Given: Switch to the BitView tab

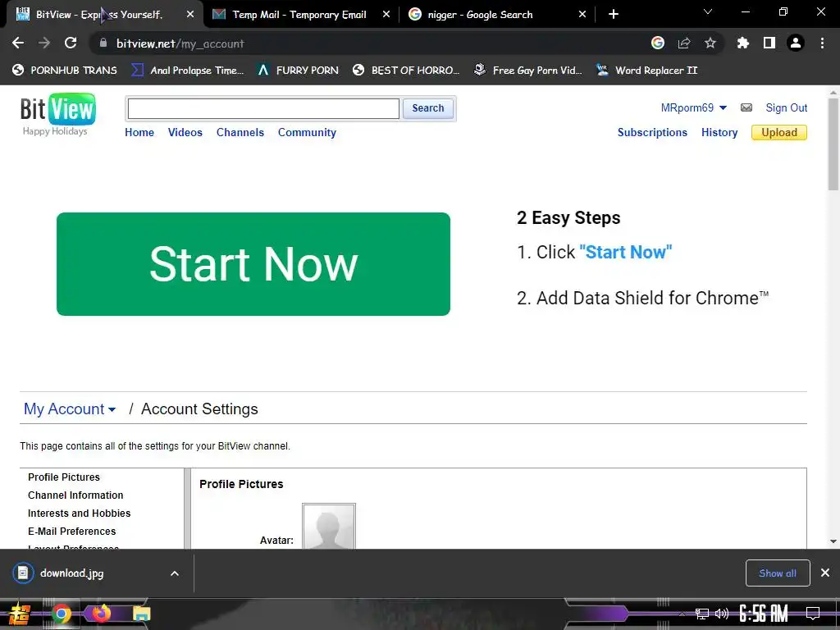Looking at the screenshot, I should [104, 15].
